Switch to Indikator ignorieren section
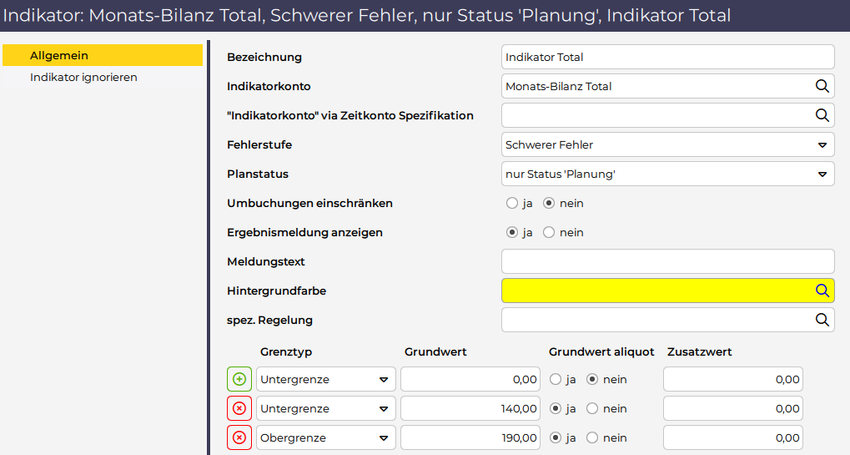Image resolution: width=850 pixels, height=455 pixels. [x=84, y=77]
